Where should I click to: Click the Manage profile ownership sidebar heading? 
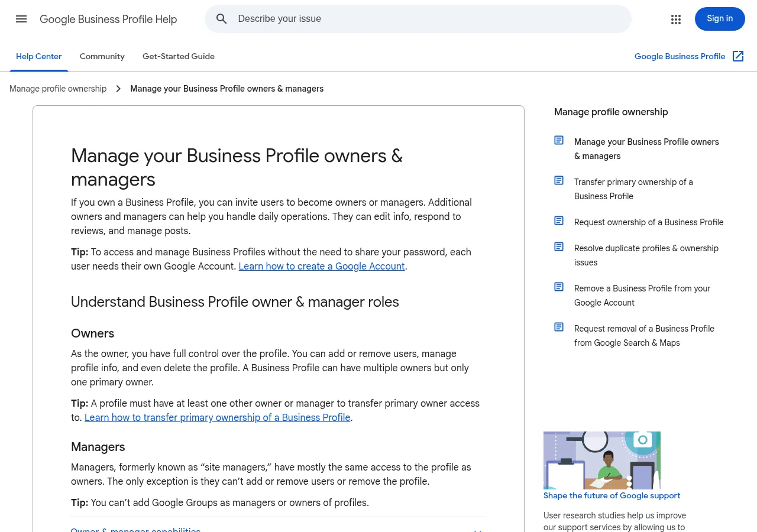(x=611, y=112)
